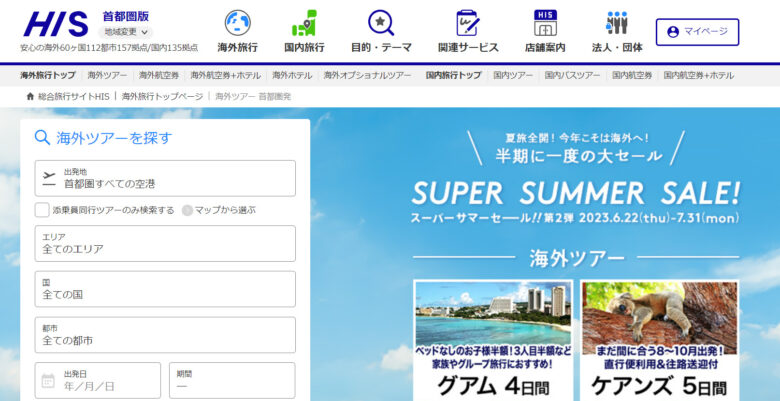
Task: Open the 関連サービス clipboard icon
Action: tap(468, 23)
